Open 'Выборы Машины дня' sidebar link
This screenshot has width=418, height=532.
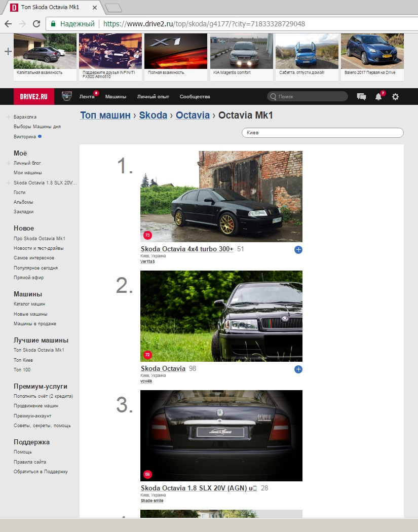(x=37, y=127)
